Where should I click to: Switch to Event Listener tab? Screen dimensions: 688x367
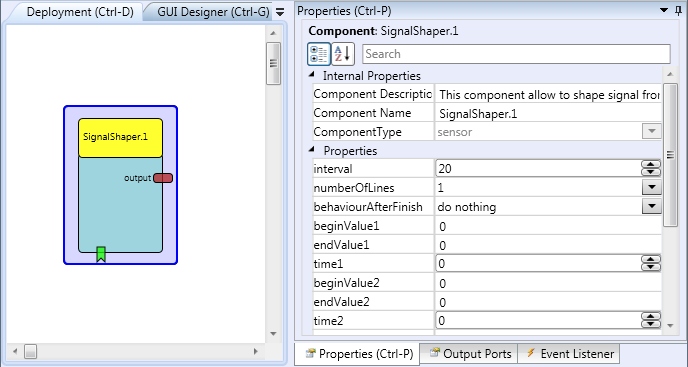coord(570,353)
